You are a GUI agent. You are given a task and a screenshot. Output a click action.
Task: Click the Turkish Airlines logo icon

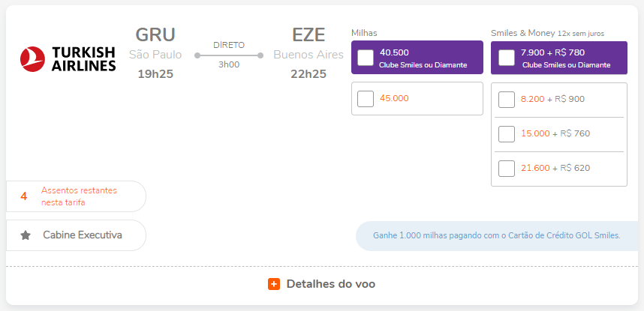[32, 58]
